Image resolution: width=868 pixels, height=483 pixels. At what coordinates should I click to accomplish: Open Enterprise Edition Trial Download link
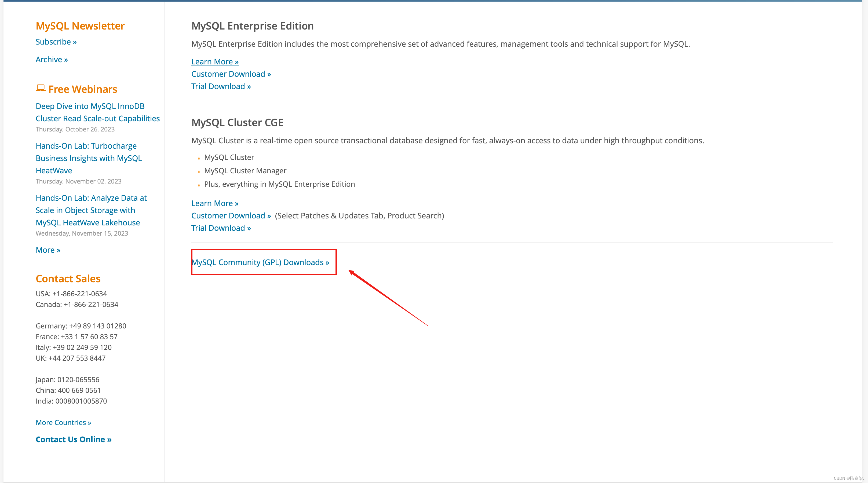(221, 86)
